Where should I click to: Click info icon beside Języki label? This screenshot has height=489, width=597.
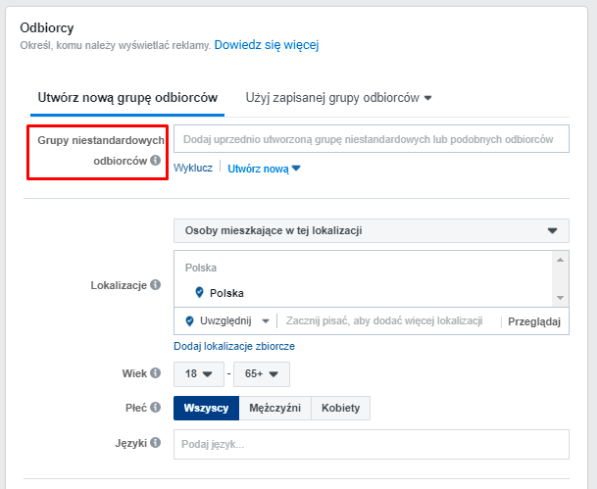tap(155, 443)
